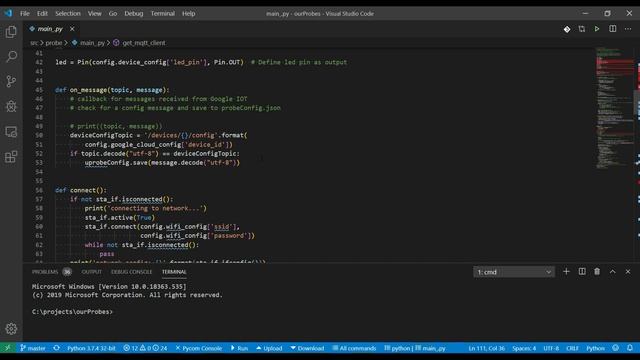Viewport: 640px width, 360px height.
Task: Open the Manage settings gear
Action: point(11,329)
